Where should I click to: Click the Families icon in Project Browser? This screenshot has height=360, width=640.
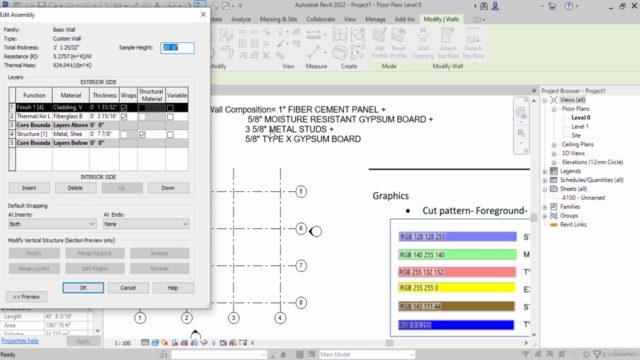coord(554,207)
